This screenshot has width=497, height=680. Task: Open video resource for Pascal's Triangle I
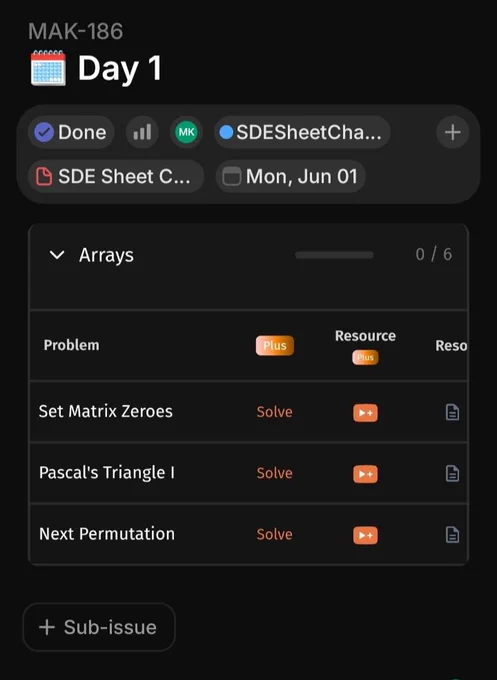(365, 474)
